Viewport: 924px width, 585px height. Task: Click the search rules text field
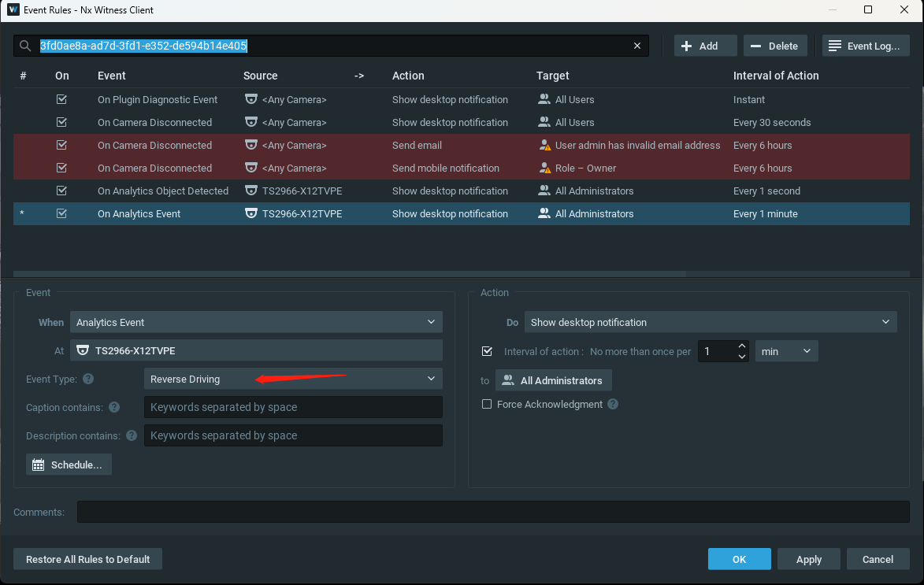tap(331, 46)
